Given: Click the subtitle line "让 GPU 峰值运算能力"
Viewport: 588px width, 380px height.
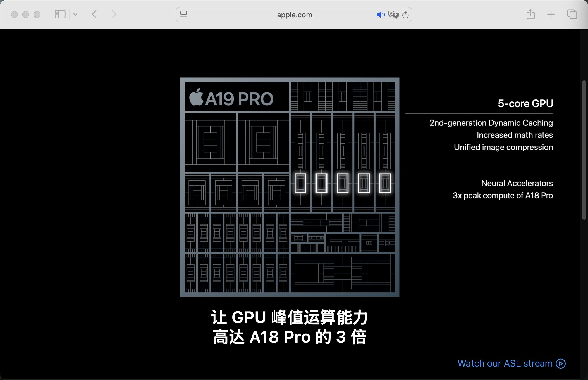Looking at the screenshot, I should pos(290,317).
